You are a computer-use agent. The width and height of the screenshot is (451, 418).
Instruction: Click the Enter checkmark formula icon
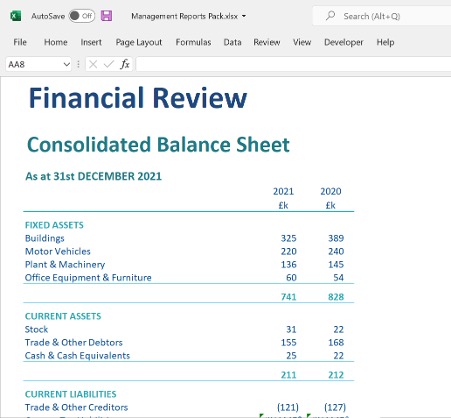pos(109,64)
